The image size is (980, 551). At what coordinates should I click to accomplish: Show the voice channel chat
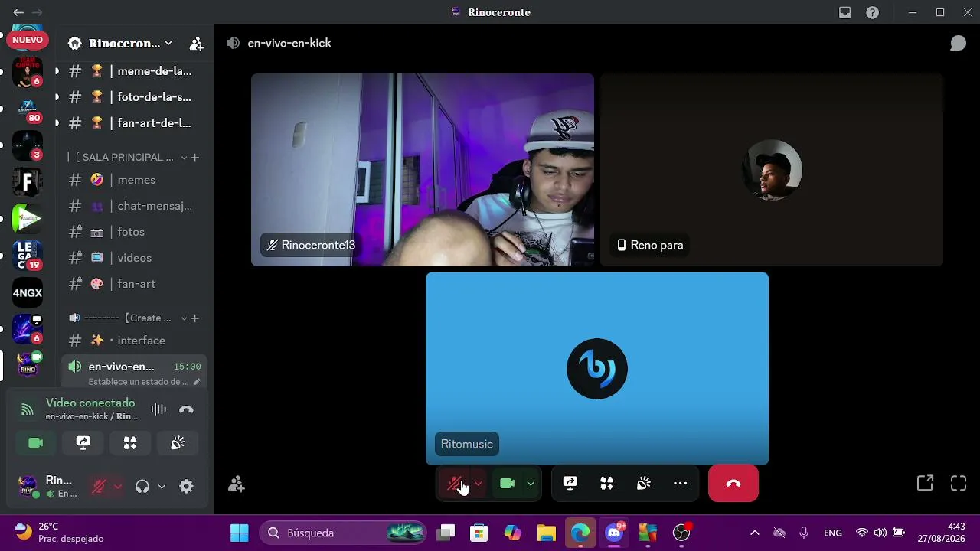[958, 43]
